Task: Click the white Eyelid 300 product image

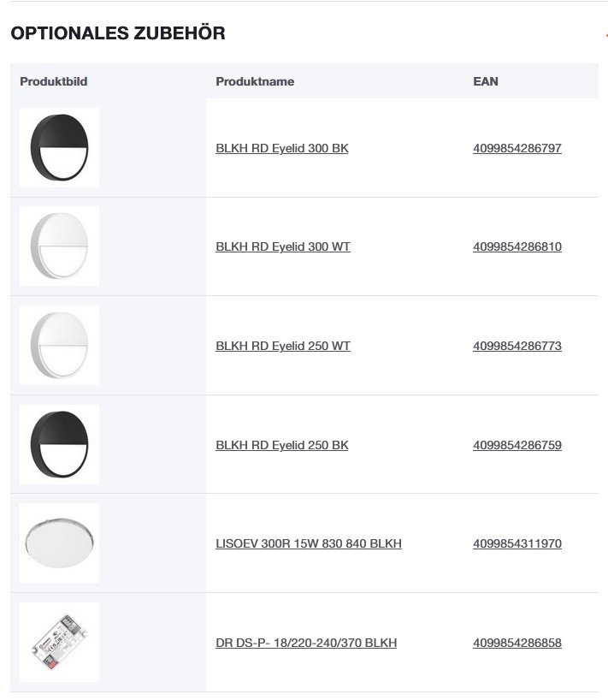Action: click(x=59, y=246)
